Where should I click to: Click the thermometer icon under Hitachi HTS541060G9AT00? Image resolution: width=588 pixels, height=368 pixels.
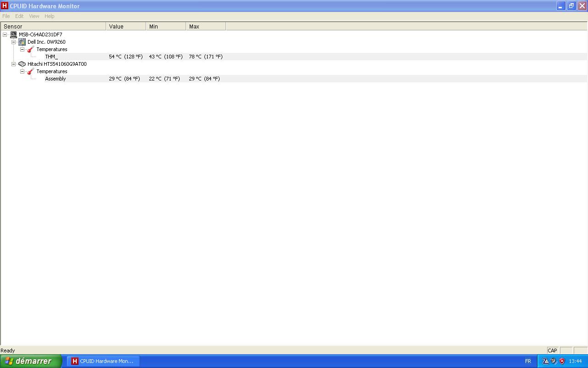(x=31, y=71)
